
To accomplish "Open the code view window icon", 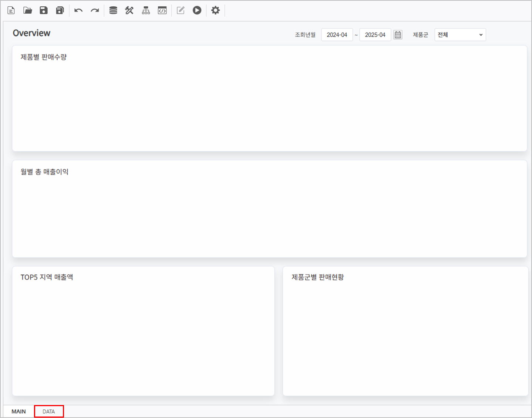I will (162, 10).
